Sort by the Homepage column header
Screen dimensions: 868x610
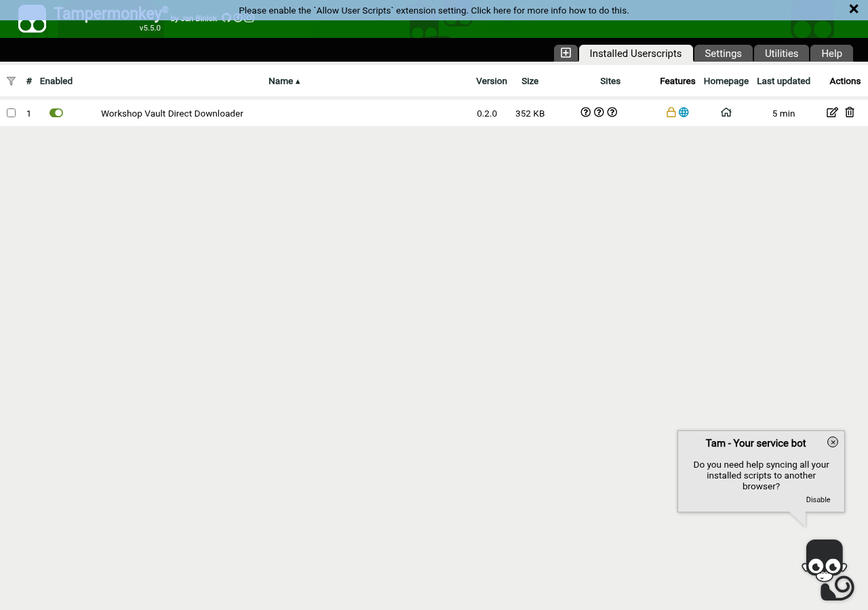(726, 81)
